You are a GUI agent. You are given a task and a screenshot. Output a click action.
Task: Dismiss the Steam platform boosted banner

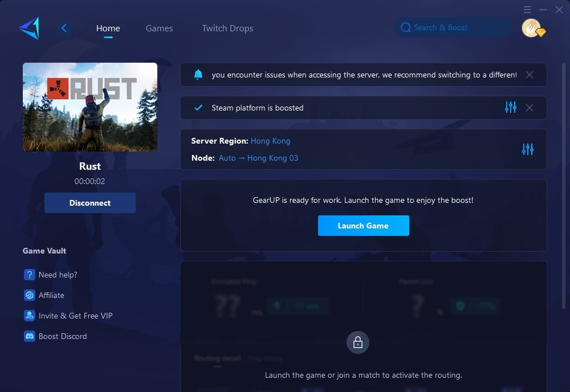[530, 108]
